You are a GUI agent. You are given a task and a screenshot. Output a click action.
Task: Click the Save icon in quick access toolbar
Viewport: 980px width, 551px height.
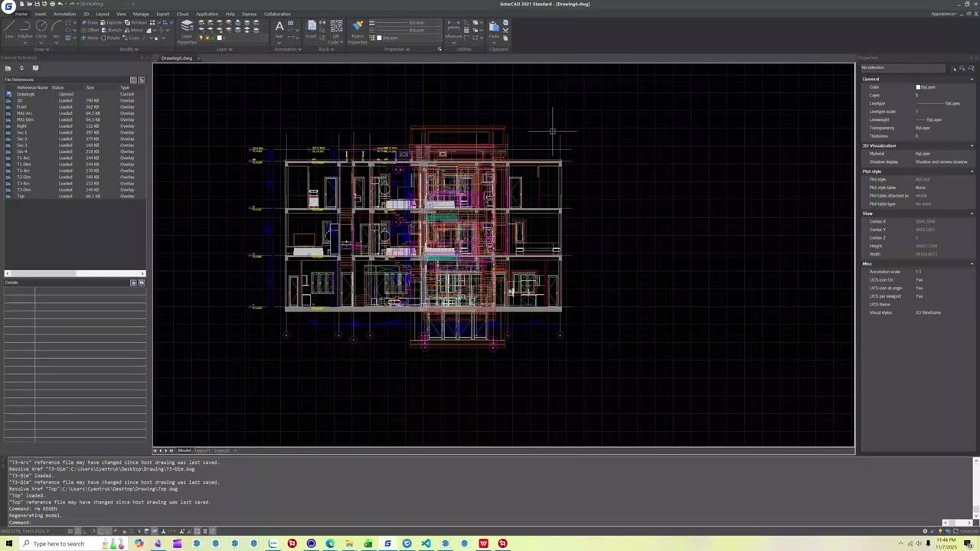(35, 4)
